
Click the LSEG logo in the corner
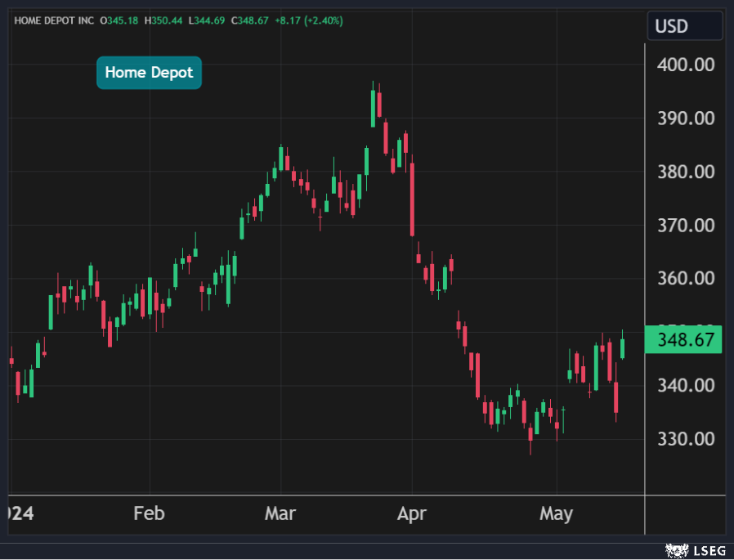coord(694,549)
